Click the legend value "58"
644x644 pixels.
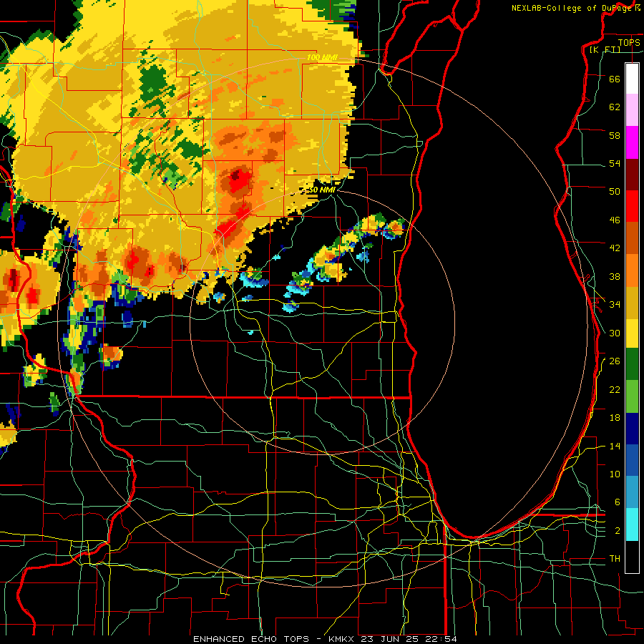point(615,135)
